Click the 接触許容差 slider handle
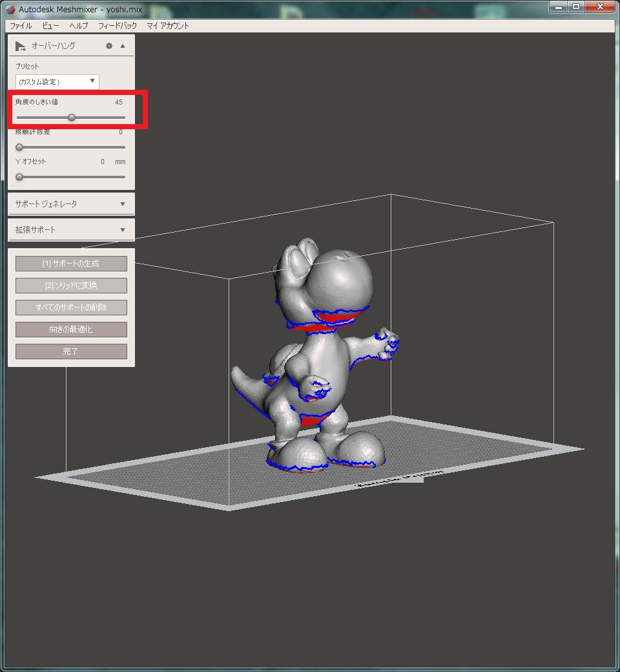Screen dimensions: 620x672 click(x=19, y=147)
